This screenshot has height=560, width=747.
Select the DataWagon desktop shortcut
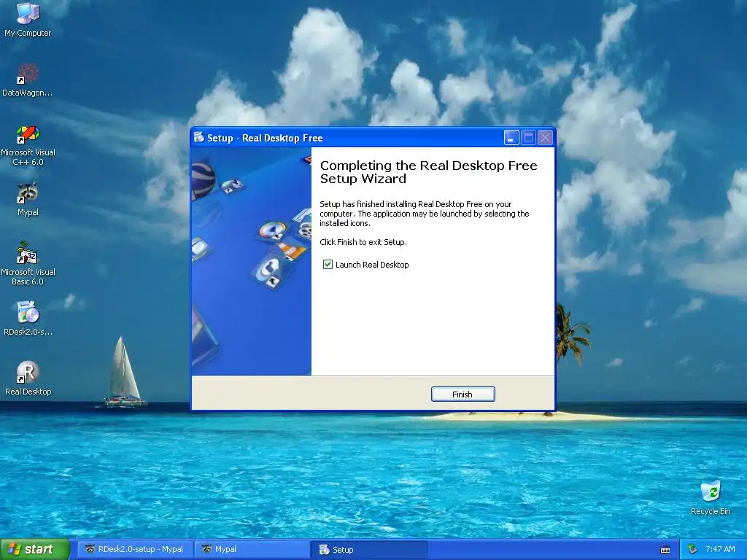[x=28, y=79]
